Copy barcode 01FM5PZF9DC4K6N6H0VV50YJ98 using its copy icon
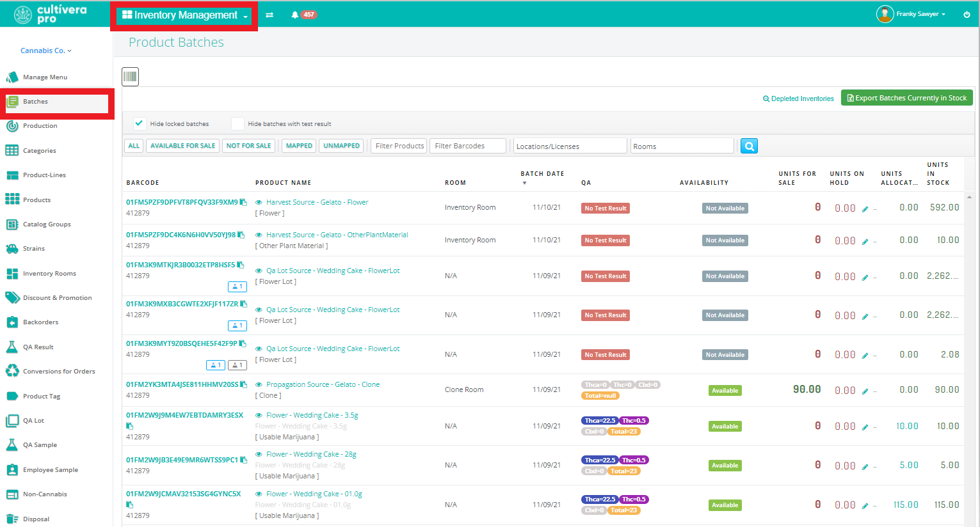The width and height of the screenshot is (980, 527). click(241, 235)
